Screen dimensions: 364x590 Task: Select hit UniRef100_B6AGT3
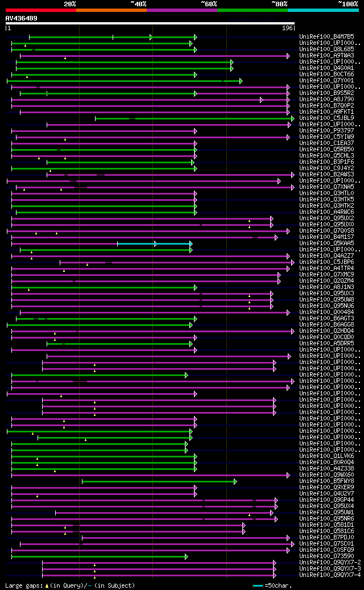326,318
